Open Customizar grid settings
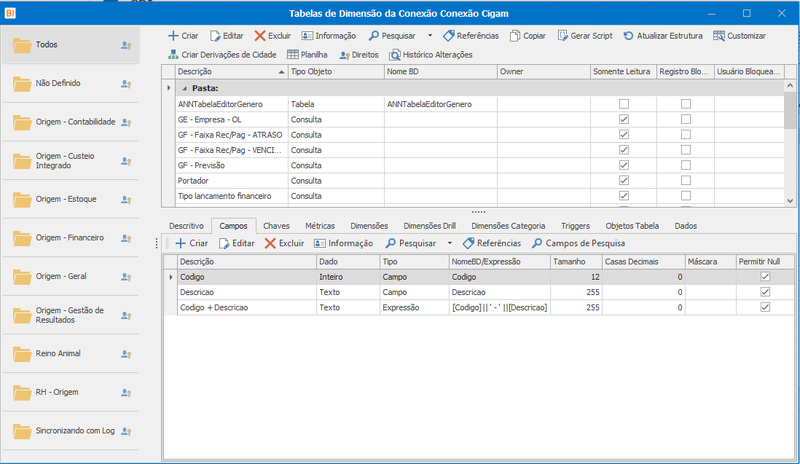 click(739, 36)
